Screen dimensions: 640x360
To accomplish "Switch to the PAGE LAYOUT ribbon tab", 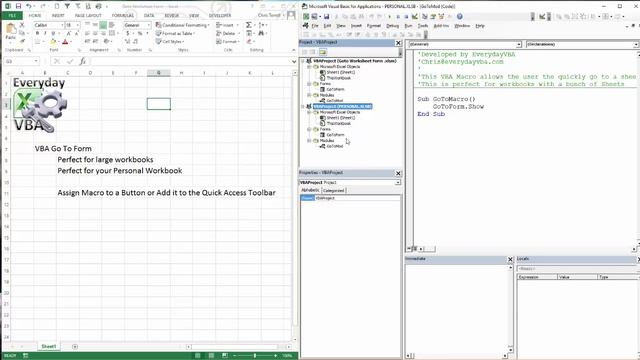I will coord(88,16).
